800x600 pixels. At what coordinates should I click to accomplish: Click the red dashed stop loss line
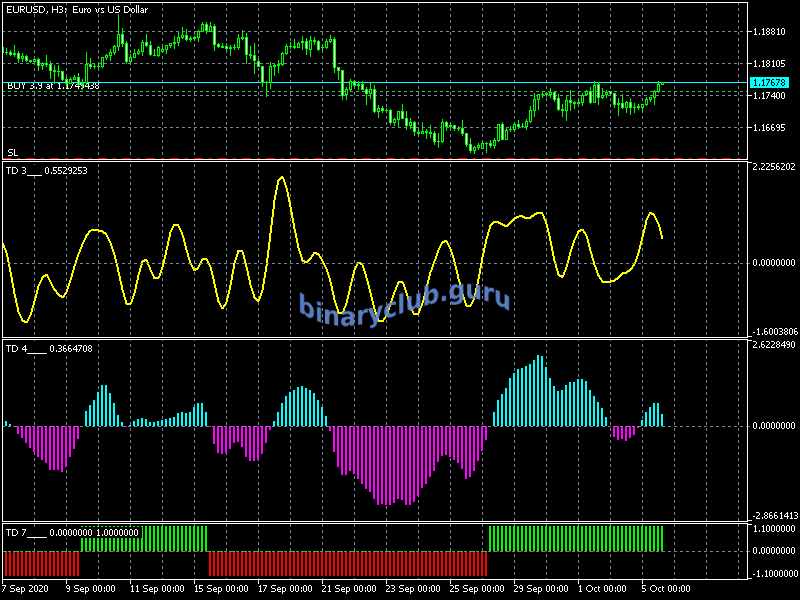tap(400, 158)
